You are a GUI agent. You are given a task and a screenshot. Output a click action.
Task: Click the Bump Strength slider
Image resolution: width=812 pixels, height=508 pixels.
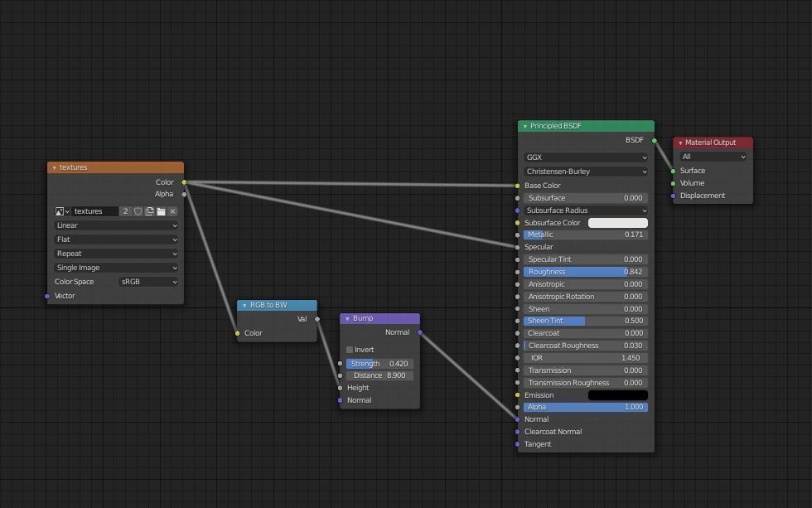click(x=379, y=364)
